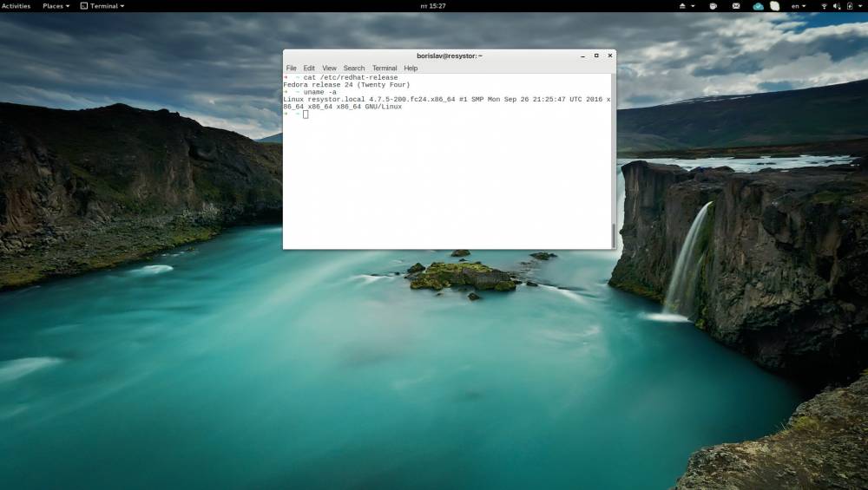
Task: Minimize the terminal window
Action: click(x=582, y=56)
